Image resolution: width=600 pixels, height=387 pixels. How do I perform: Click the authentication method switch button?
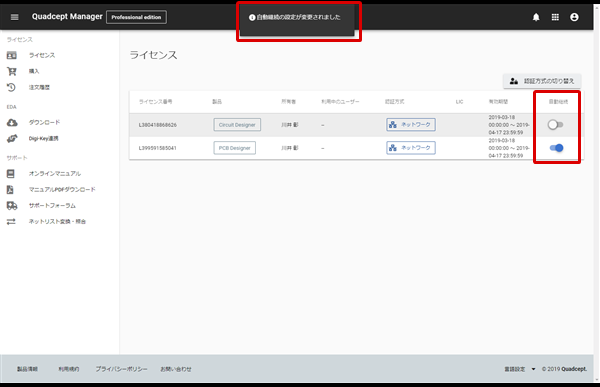click(x=542, y=81)
